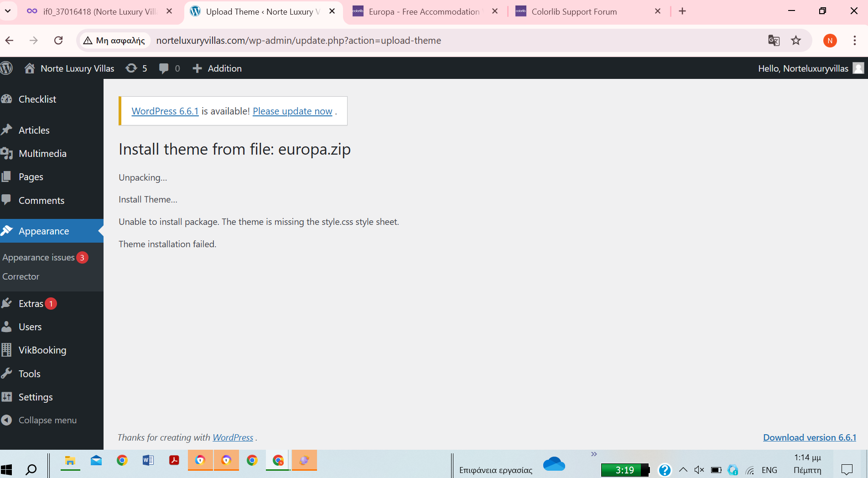Click the Articles pin icon

pyautogui.click(x=6, y=130)
